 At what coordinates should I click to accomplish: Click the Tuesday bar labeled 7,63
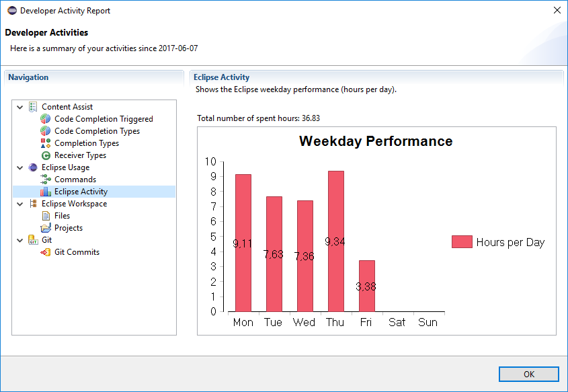pyautogui.click(x=274, y=254)
